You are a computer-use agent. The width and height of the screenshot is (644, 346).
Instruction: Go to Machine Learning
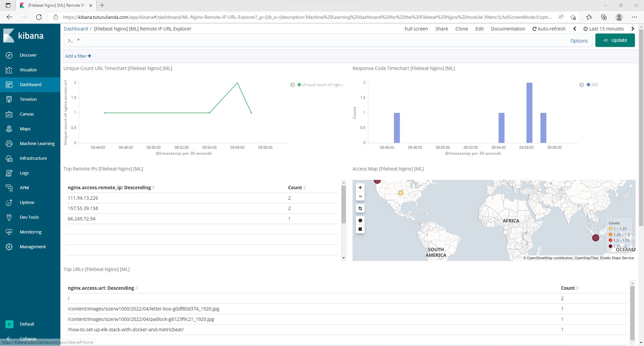(x=37, y=143)
